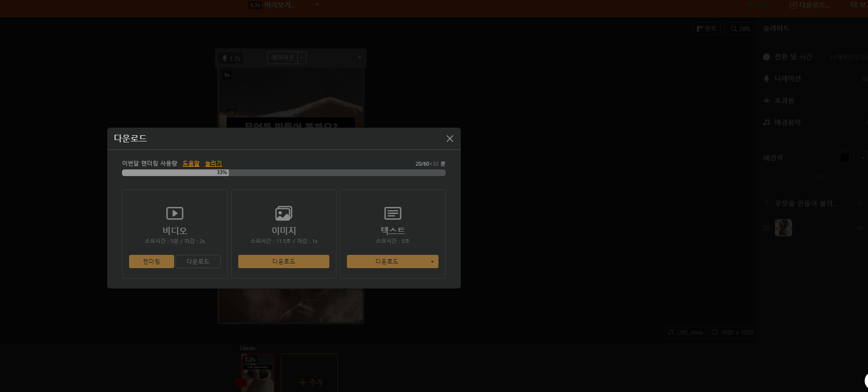
Task: Click the 00:00 timeline marker
Action: click(x=249, y=348)
